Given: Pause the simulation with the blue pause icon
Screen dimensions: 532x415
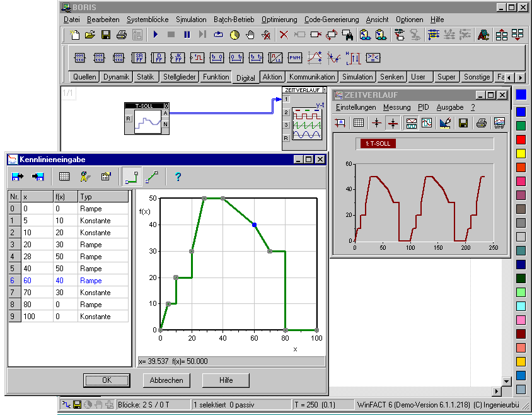Looking at the screenshot, I should pos(187,35).
